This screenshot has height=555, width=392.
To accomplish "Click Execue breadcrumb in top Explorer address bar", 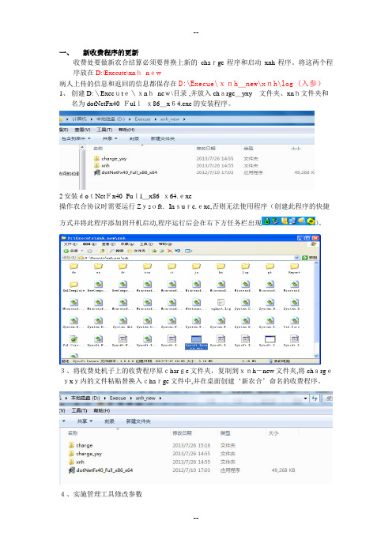I will [x=142, y=119].
